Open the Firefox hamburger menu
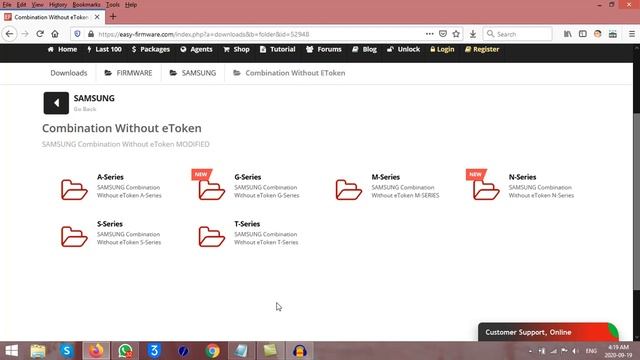The width and height of the screenshot is (640, 360). coord(631,34)
